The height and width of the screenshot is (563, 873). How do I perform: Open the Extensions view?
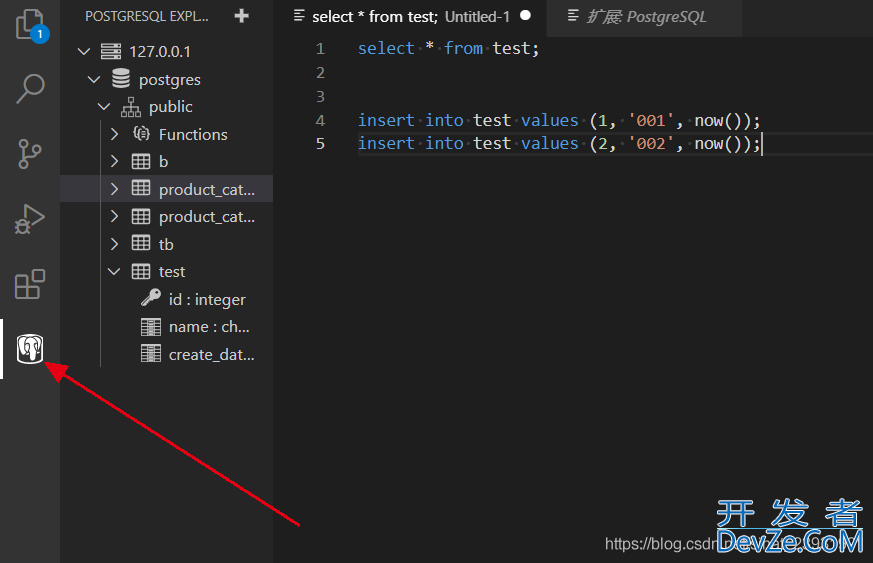30,284
